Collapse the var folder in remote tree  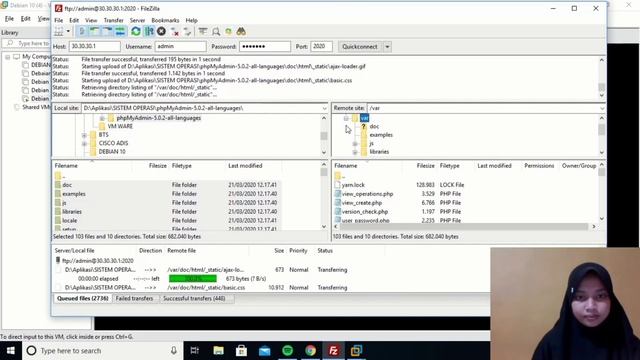tap(346, 118)
